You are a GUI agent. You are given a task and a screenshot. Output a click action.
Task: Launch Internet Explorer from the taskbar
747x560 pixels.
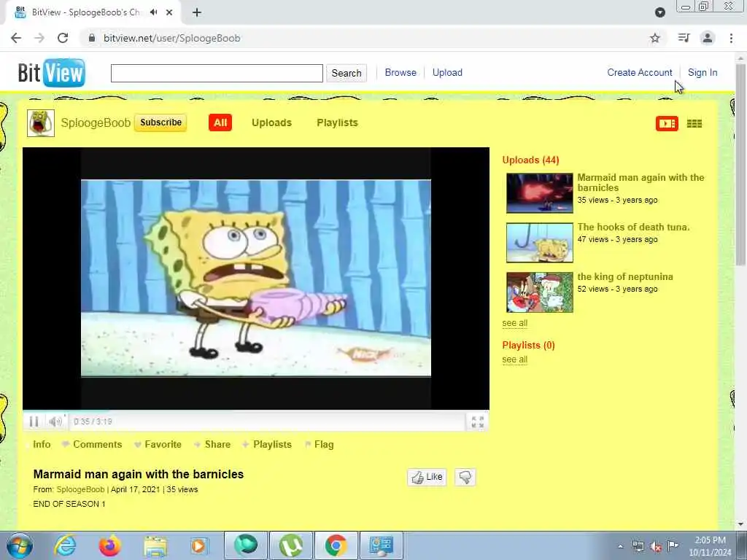65,545
